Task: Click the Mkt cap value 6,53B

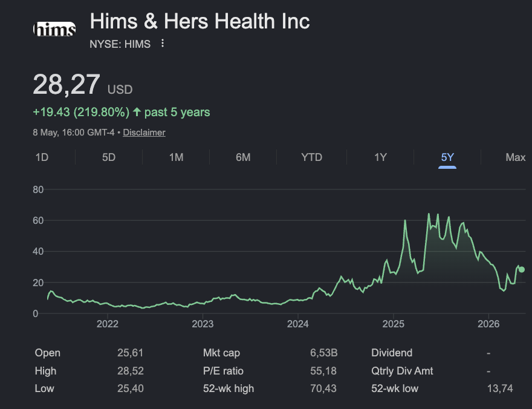Action: coord(323,353)
